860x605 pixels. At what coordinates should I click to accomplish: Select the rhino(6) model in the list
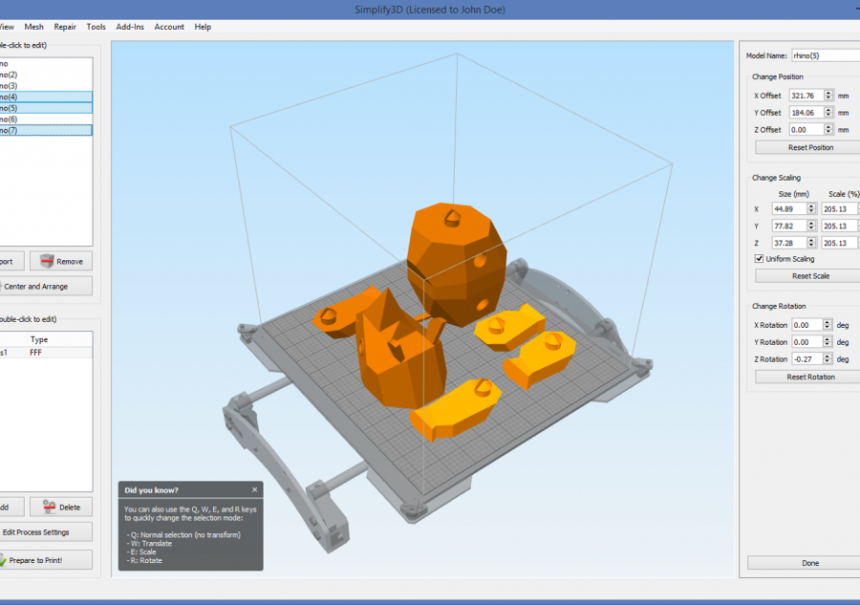[40, 118]
